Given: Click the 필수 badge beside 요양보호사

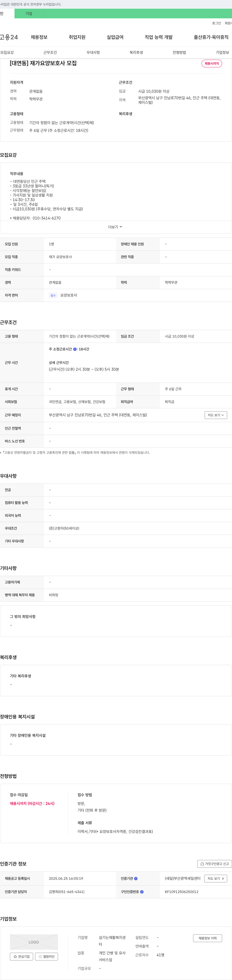Looking at the screenshot, I should pyautogui.click(x=53, y=295).
